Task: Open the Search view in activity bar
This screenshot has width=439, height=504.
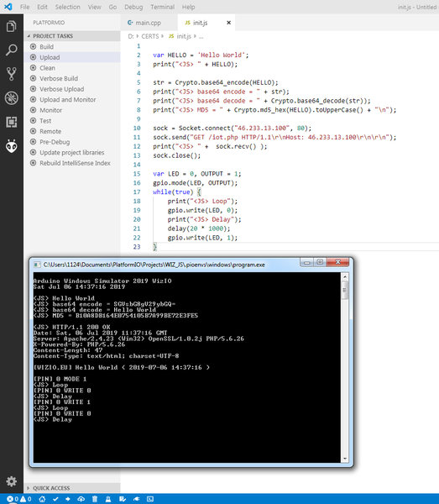Action: click(x=11, y=50)
